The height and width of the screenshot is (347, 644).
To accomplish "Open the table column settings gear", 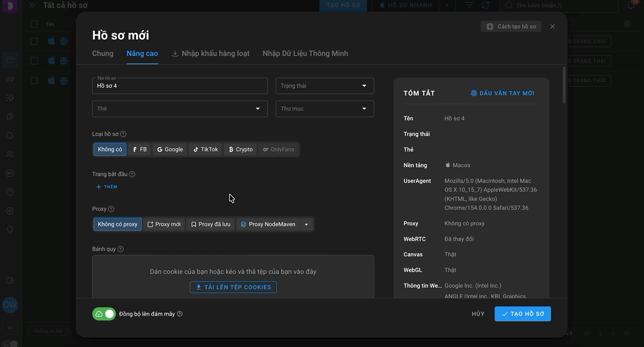I will [x=627, y=24].
